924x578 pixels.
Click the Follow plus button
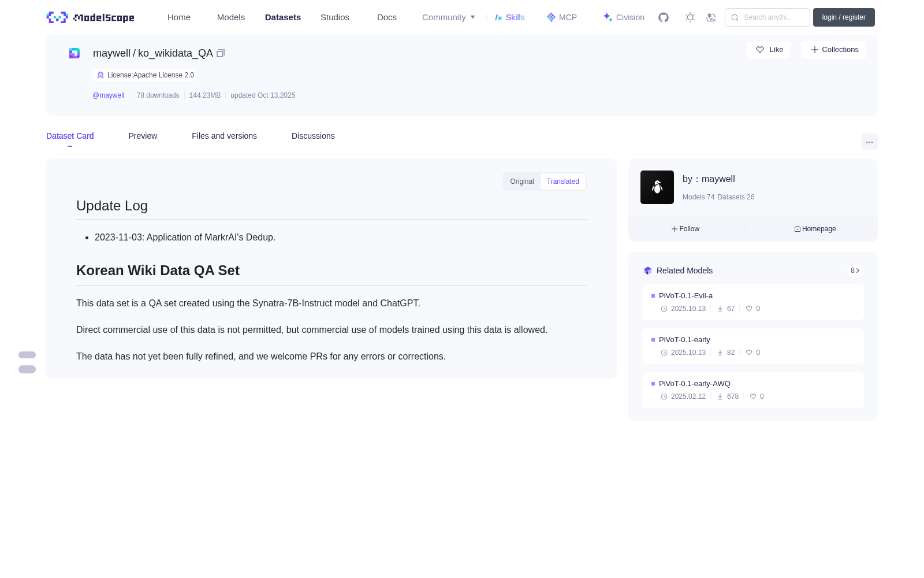click(685, 229)
